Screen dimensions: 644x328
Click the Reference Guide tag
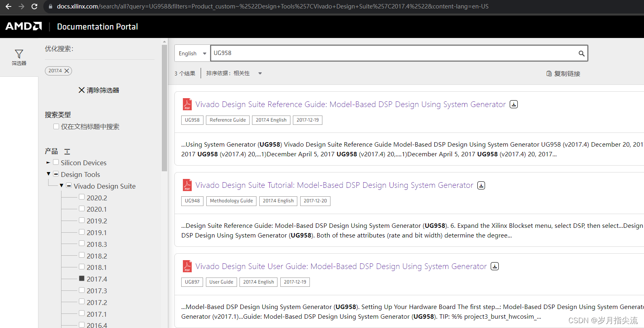coord(228,120)
